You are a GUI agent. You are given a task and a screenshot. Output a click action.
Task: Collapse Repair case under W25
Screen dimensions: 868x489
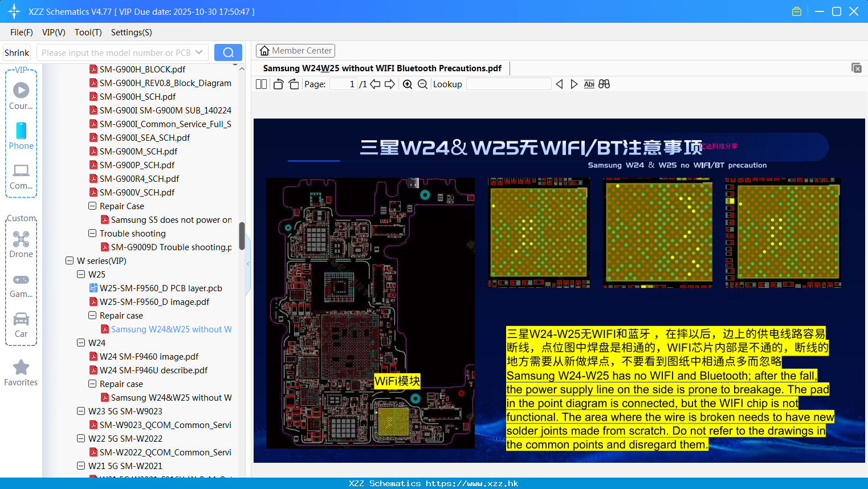click(x=92, y=316)
